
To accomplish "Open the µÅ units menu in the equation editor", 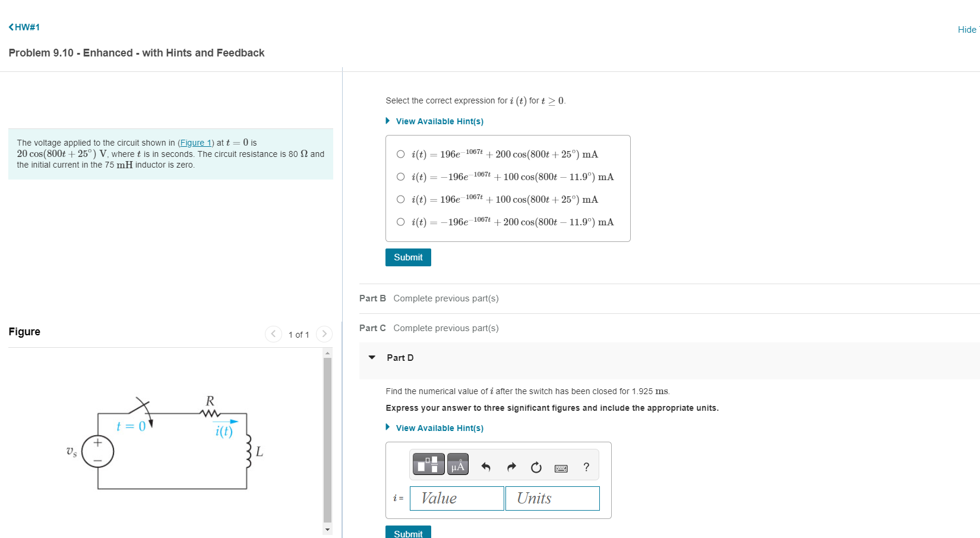I will [457, 464].
